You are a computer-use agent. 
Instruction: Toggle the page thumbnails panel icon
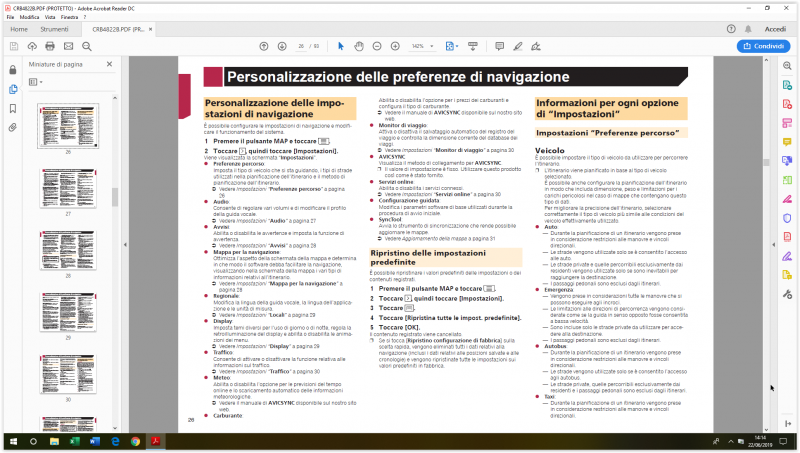pos(12,88)
